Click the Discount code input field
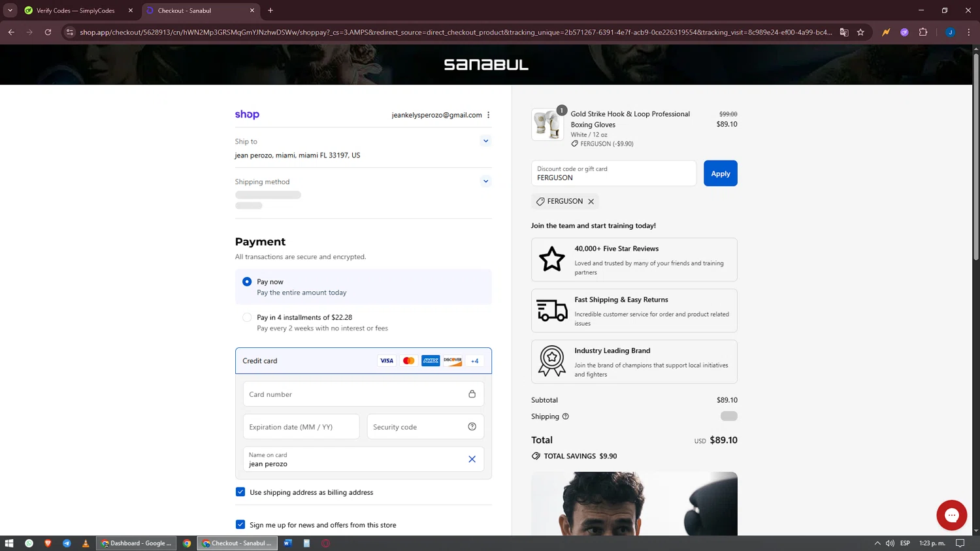 pos(613,173)
